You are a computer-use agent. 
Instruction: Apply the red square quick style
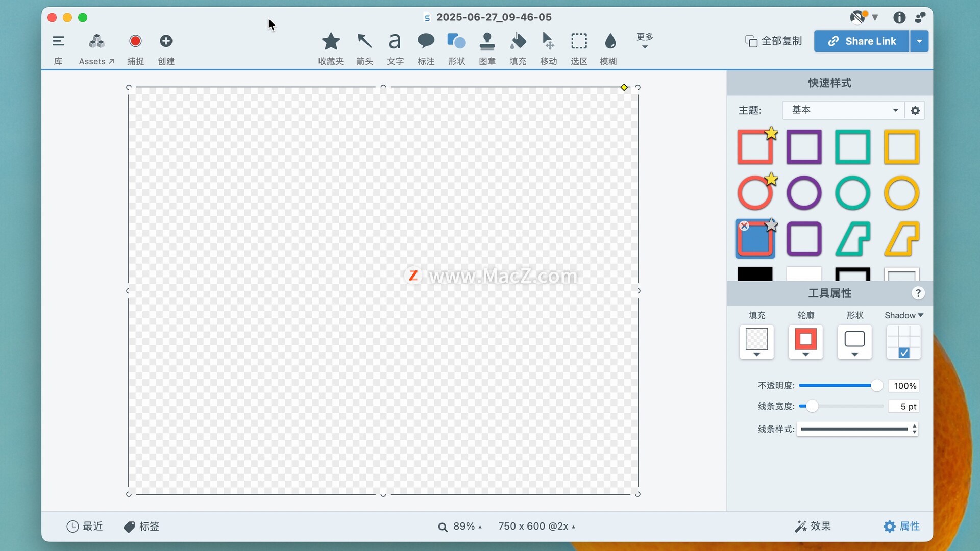click(755, 147)
